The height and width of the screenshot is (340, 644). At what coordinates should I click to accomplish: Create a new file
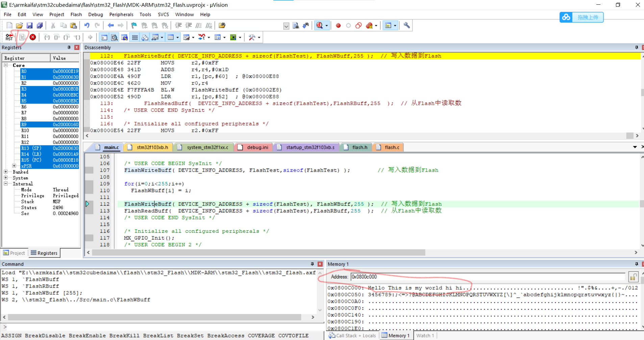pos(9,25)
